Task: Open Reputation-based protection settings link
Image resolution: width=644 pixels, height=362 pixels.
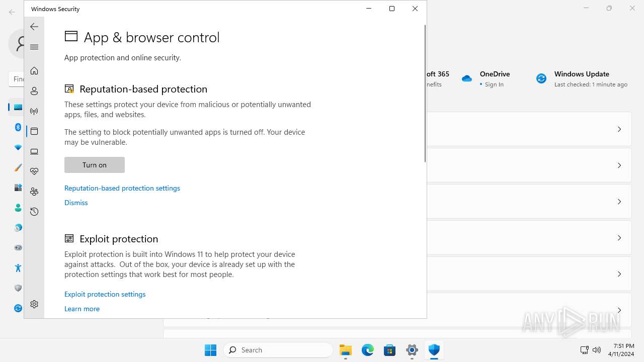Action: click(122, 188)
